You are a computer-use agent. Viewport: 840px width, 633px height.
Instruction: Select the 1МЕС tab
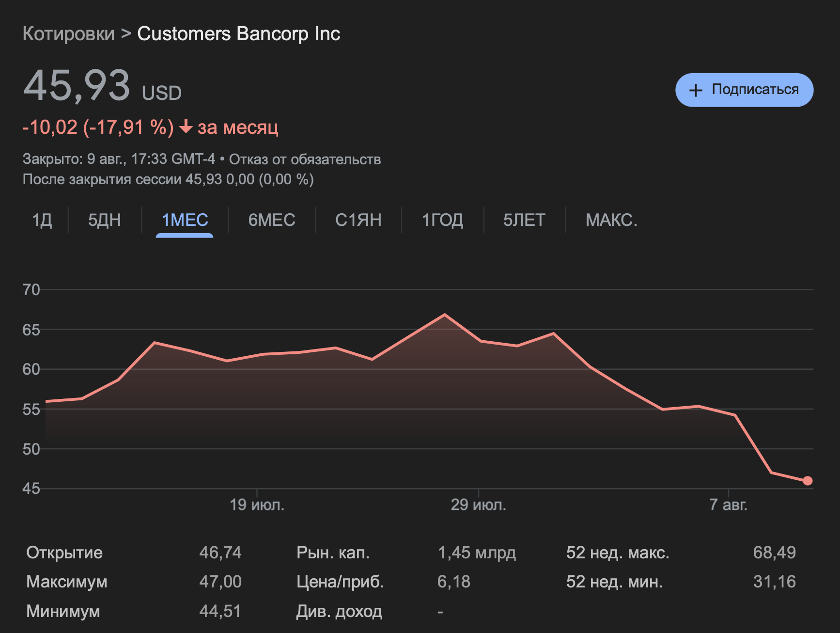coord(185,220)
